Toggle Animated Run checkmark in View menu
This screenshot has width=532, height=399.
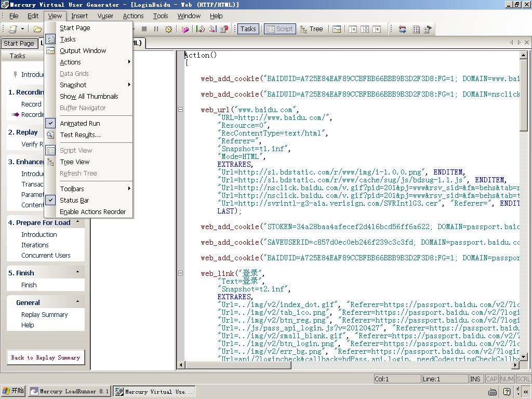[50, 124]
